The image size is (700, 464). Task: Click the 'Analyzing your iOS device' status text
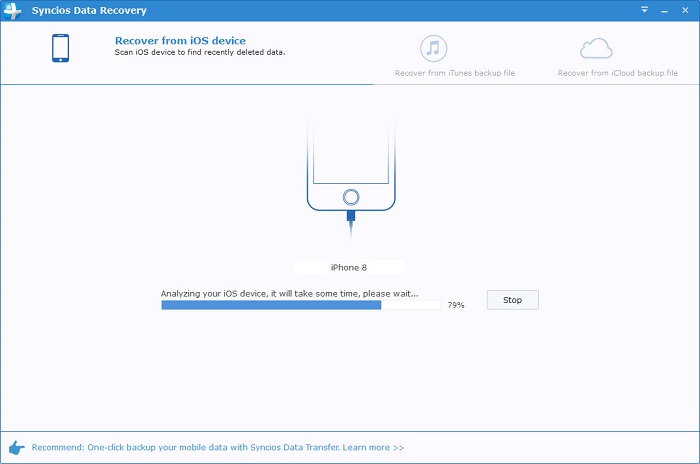pos(289,294)
